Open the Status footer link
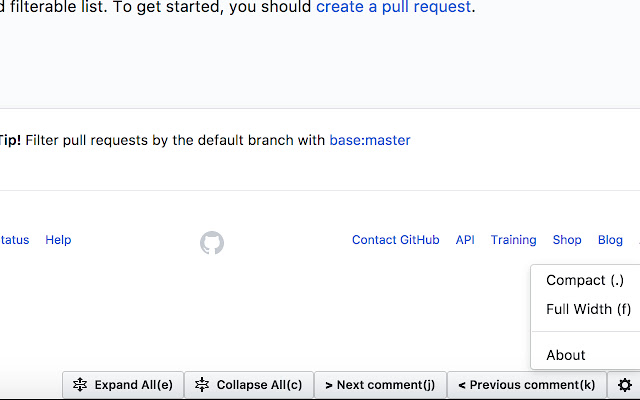 (14, 240)
